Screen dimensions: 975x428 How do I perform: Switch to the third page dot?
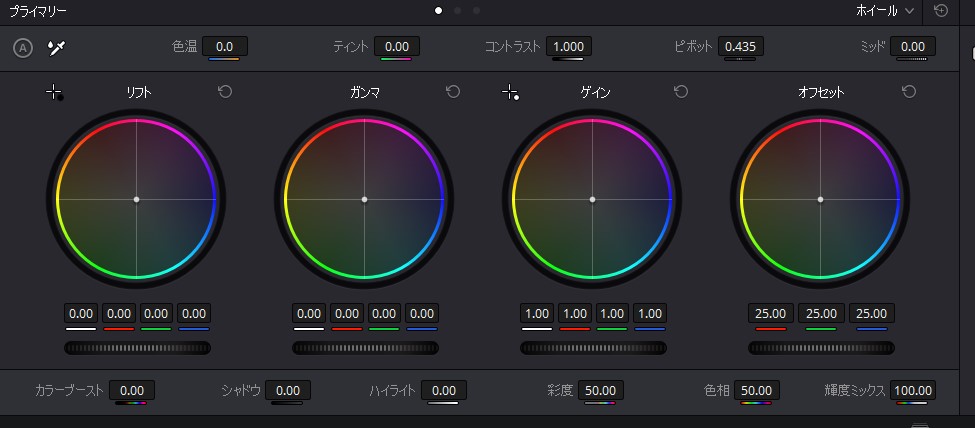[476, 11]
